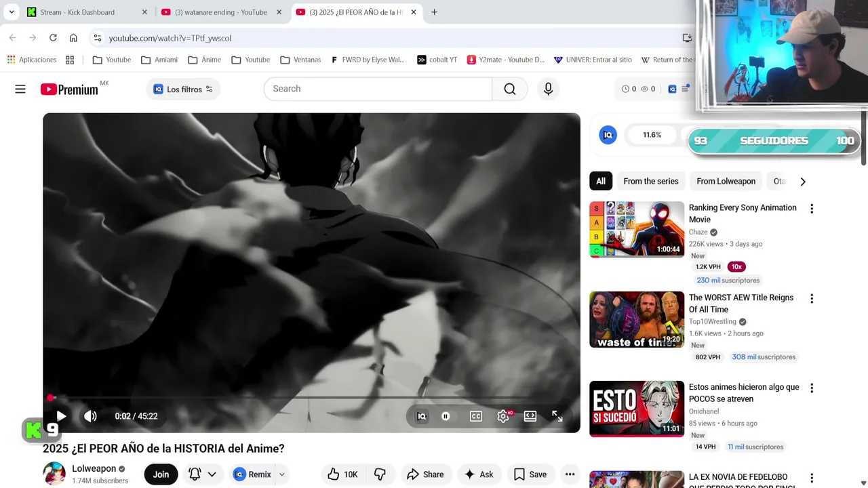
Task: Open Los filtros vidIQ button
Action: (x=183, y=89)
